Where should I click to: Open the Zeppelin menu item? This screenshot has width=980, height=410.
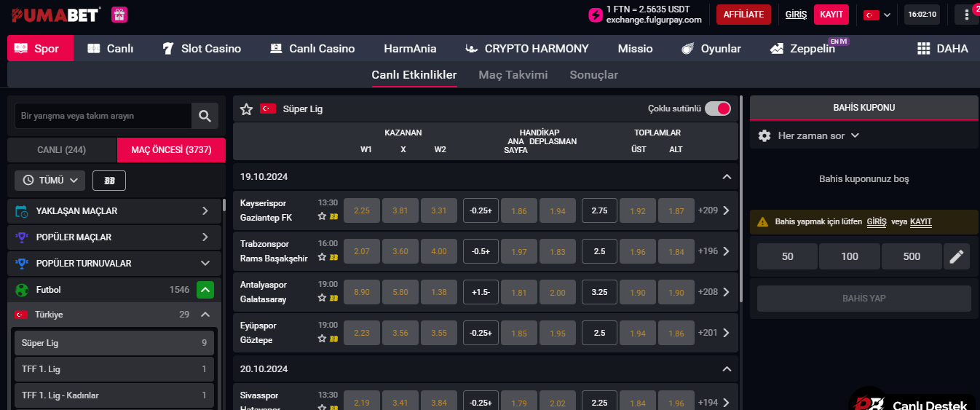tap(802, 49)
